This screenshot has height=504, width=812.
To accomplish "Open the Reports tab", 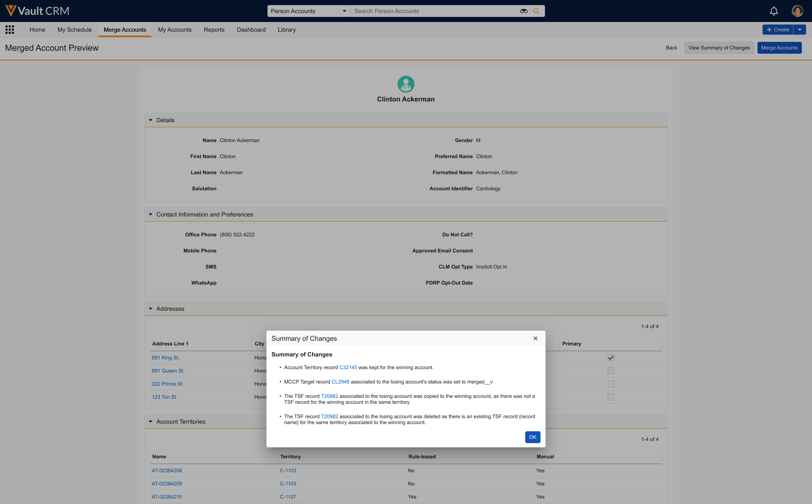I will point(214,30).
